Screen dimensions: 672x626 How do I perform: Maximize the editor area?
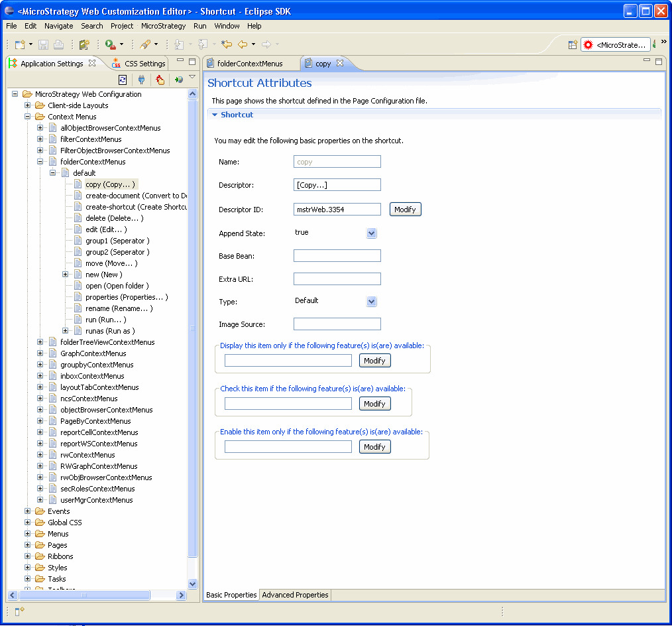[659, 62]
